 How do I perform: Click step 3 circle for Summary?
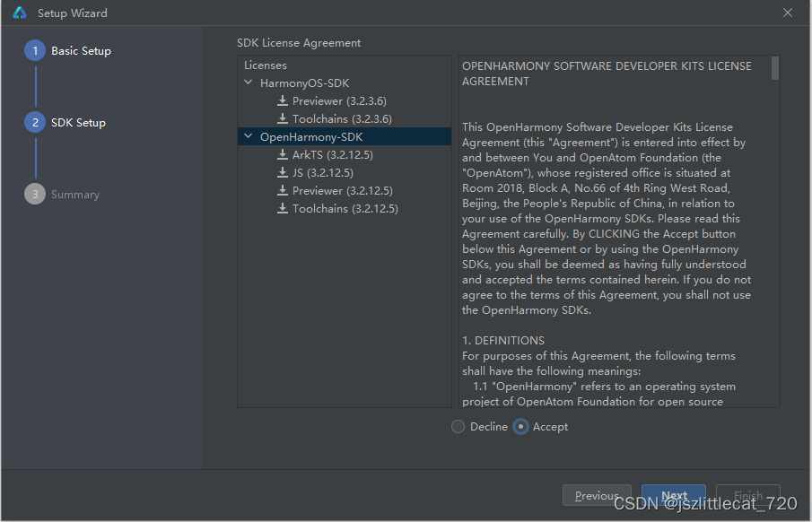coord(35,195)
